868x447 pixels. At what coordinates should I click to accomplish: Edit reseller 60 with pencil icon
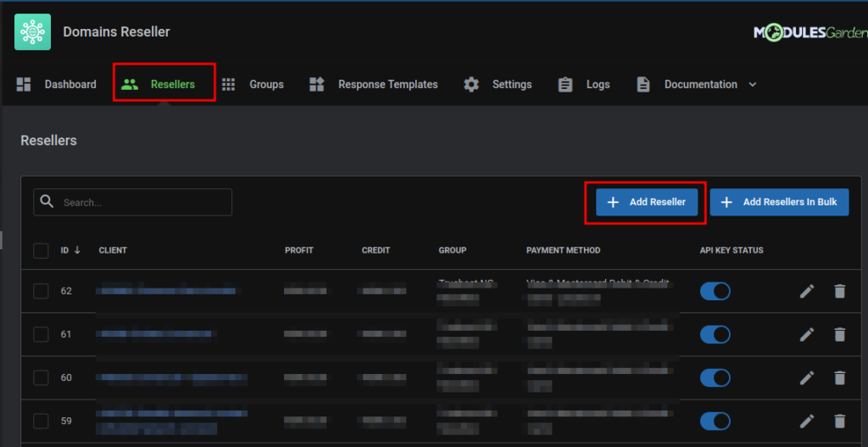(x=807, y=377)
